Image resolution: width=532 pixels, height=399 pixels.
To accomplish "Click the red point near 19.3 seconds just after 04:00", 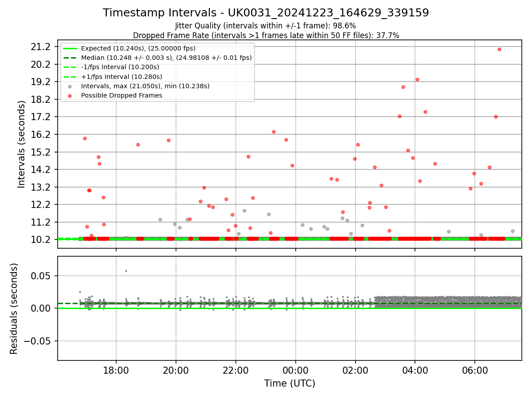I will (417, 79).
